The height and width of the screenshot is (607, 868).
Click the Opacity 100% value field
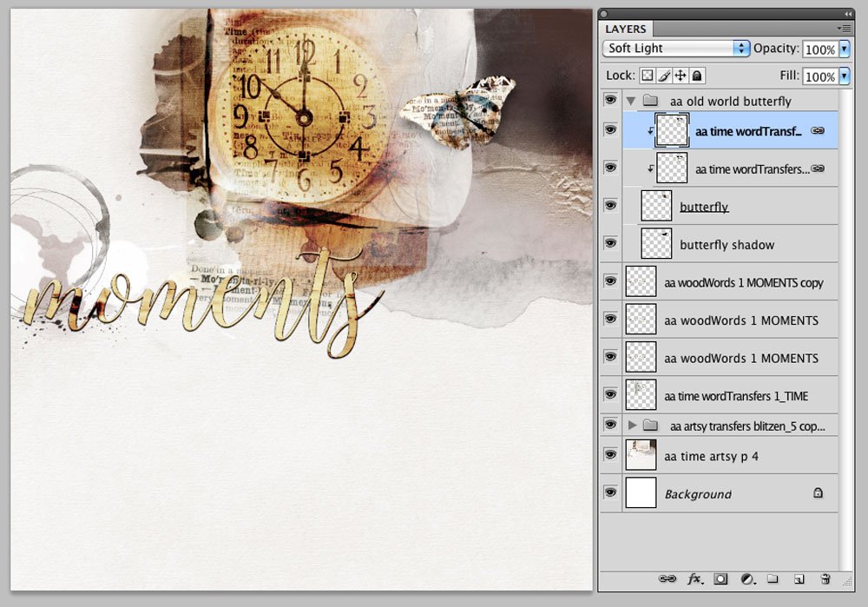pos(820,49)
